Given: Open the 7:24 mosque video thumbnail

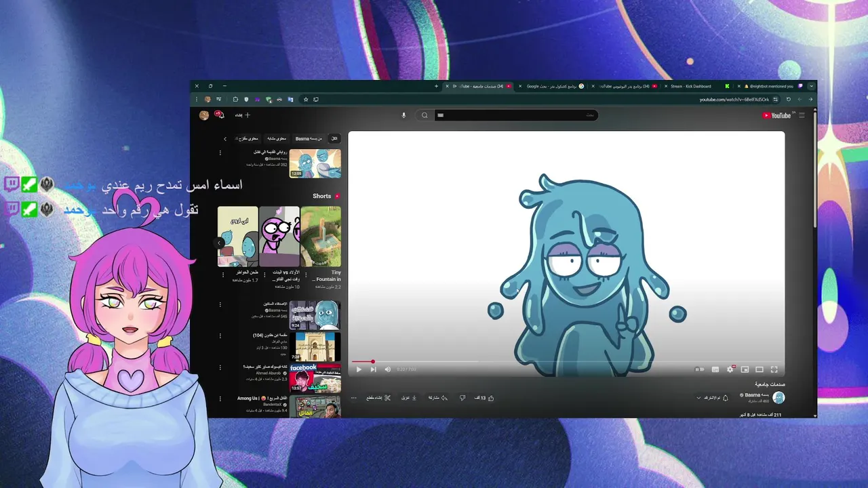Looking at the screenshot, I should [315, 346].
